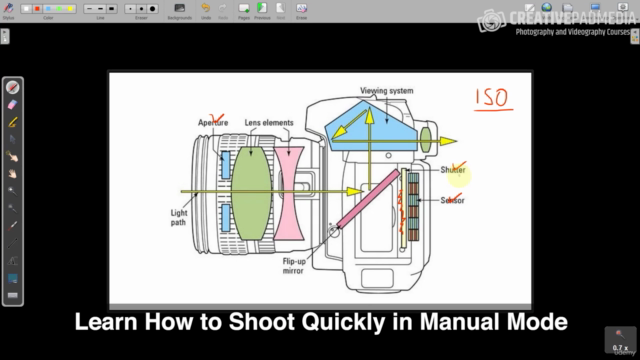640x360 pixels.
Task: Choose the thin line width
Action: pyautogui.click(x=89, y=9)
